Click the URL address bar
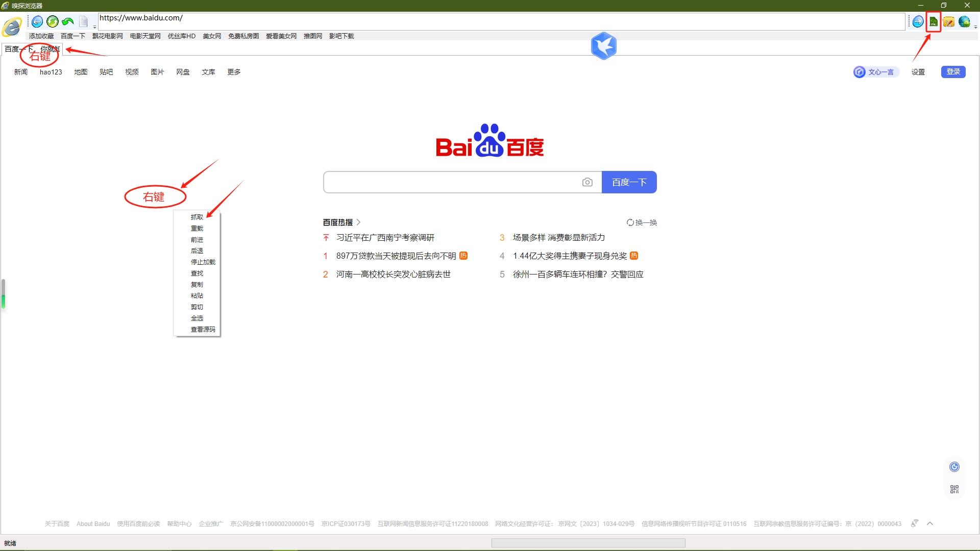 pos(501,21)
